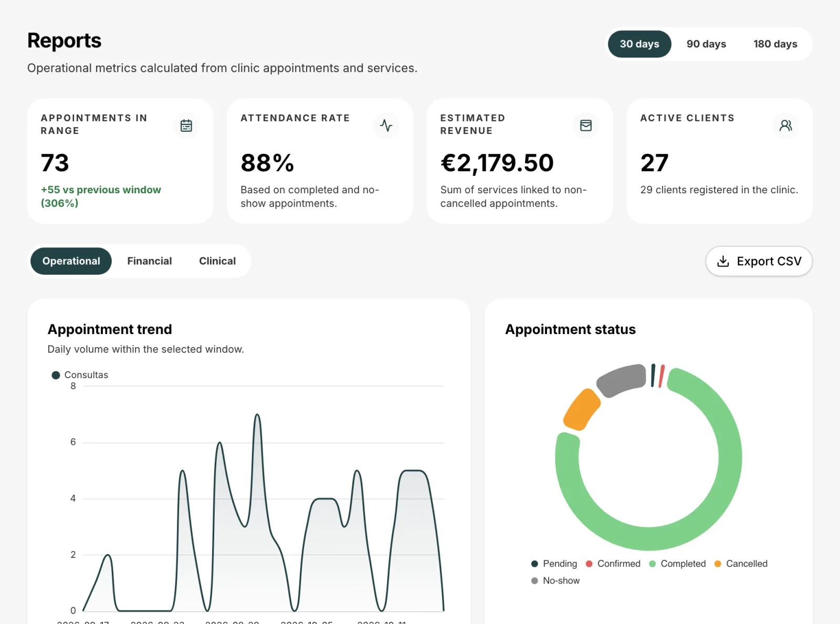The width and height of the screenshot is (840, 624).
Task: Click the download icon in the Export CSV button
Action: [723, 261]
